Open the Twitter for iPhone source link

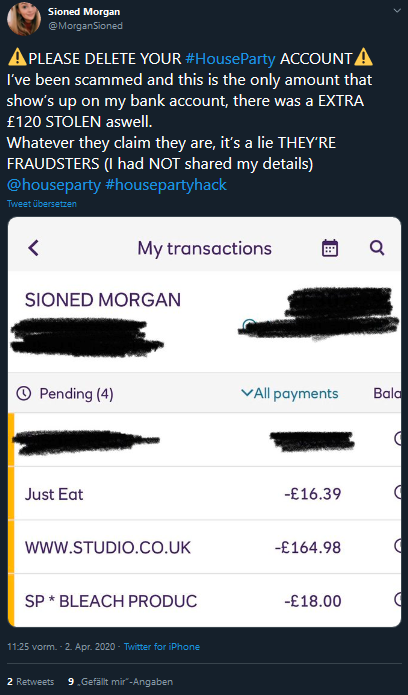tap(161, 647)
